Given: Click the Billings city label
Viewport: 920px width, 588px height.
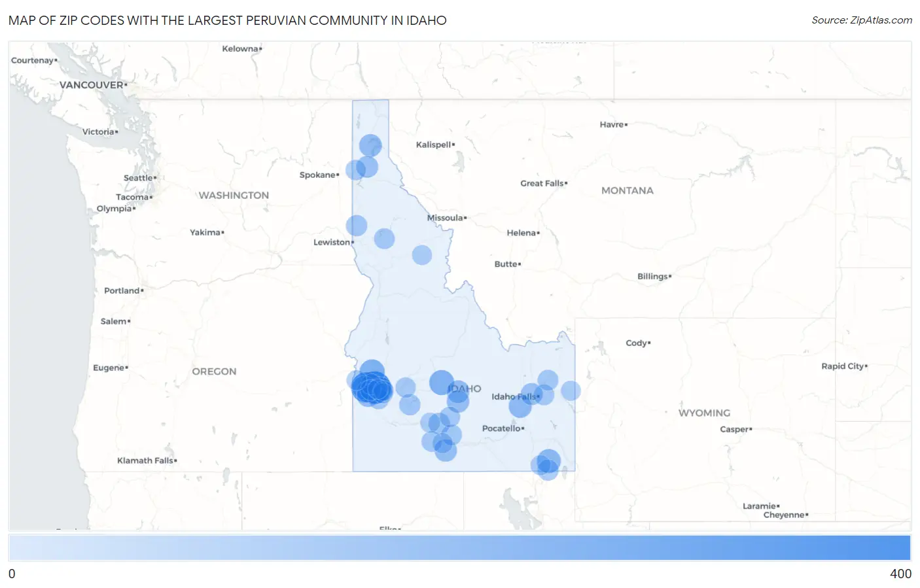Looking at the screenshot, I should (653, 277).
